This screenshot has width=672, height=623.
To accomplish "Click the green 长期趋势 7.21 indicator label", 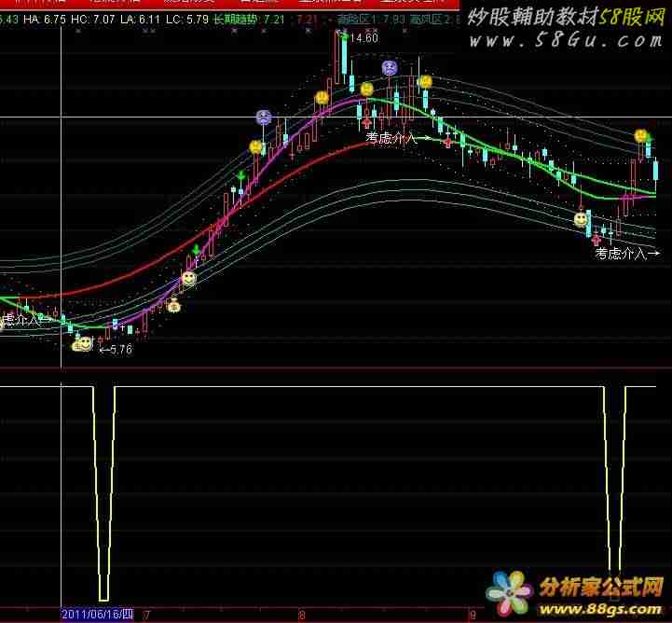I will pyautogui.click(x=249, y=20).
